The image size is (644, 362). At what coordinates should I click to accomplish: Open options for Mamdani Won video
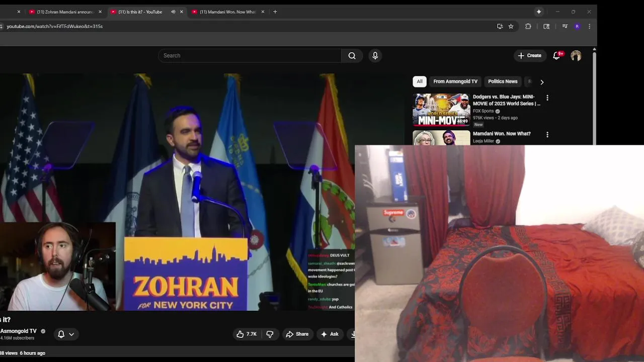[547, 135]
